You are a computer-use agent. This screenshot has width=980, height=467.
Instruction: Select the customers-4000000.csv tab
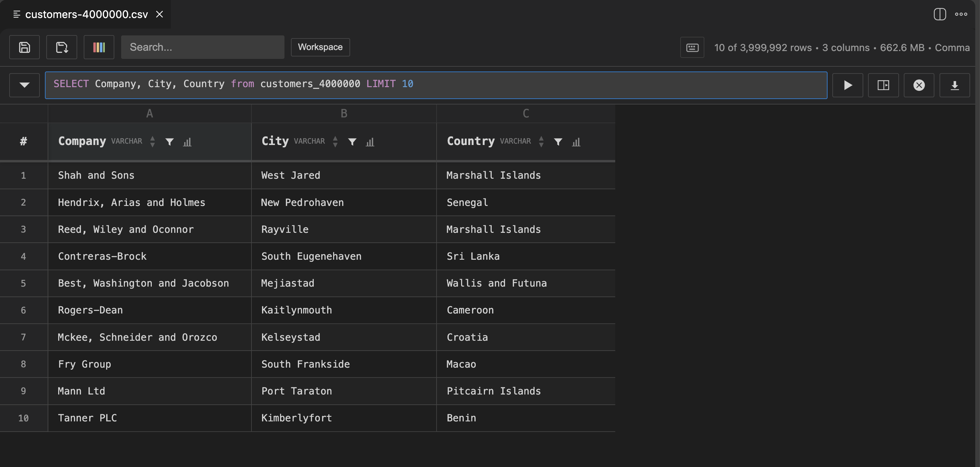click(x=86, y=14)
